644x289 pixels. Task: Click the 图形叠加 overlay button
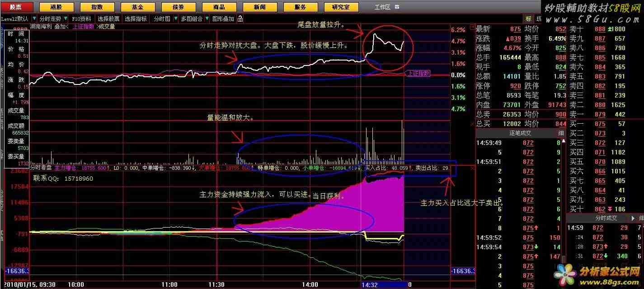coord(223,19)
